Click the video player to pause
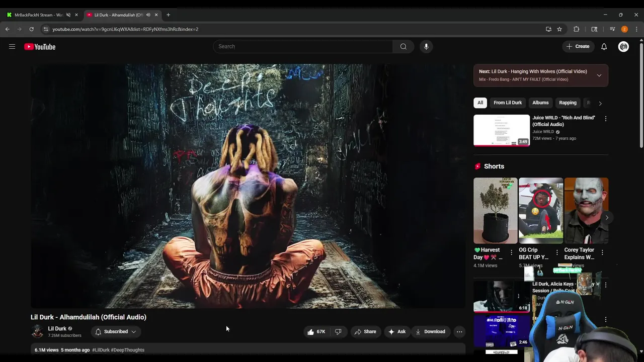 click(x=248, y=186)
